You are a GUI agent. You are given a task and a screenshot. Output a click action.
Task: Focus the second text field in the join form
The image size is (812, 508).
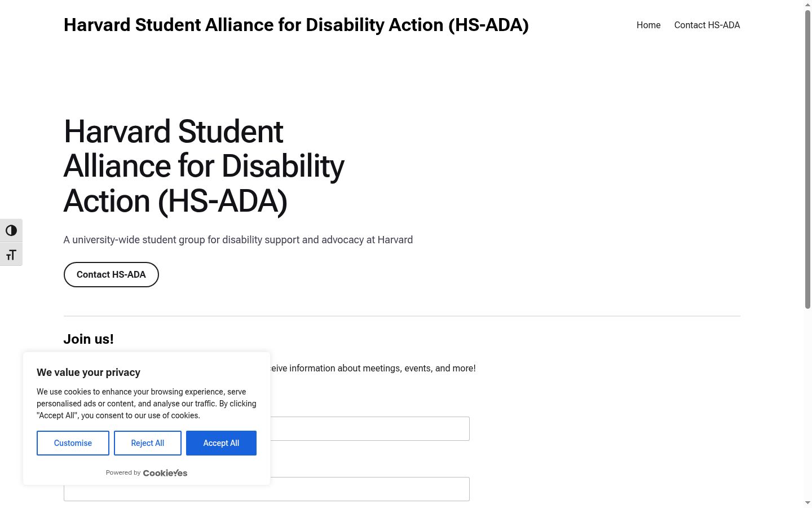267,489
